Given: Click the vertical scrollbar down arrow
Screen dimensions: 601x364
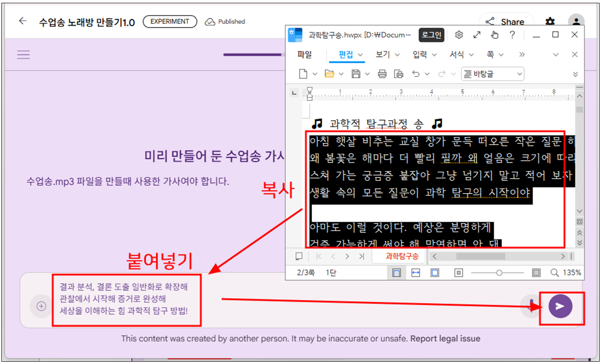Looking at the screenshot, I should [x=579, y=211].
